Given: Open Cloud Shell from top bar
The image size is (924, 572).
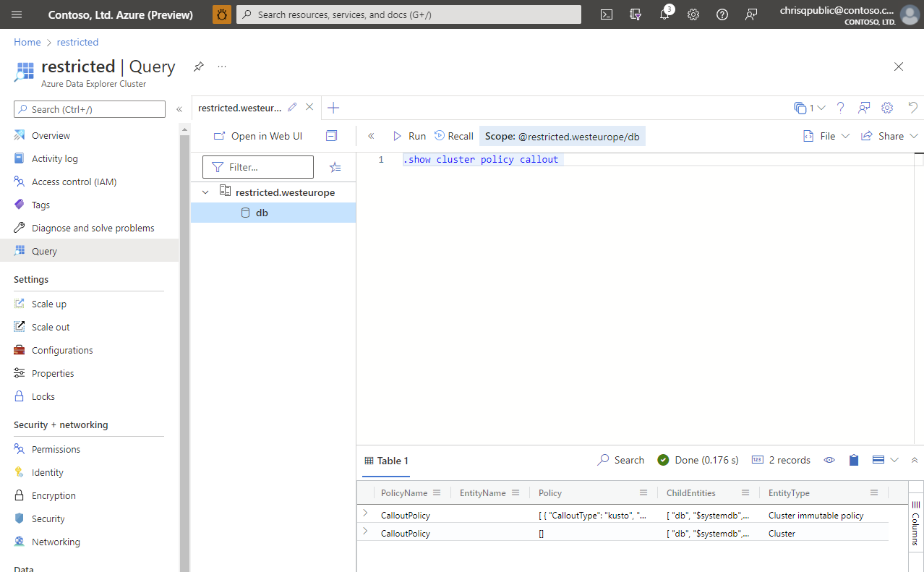Looking at the screenshot, I should pos(607,14).
